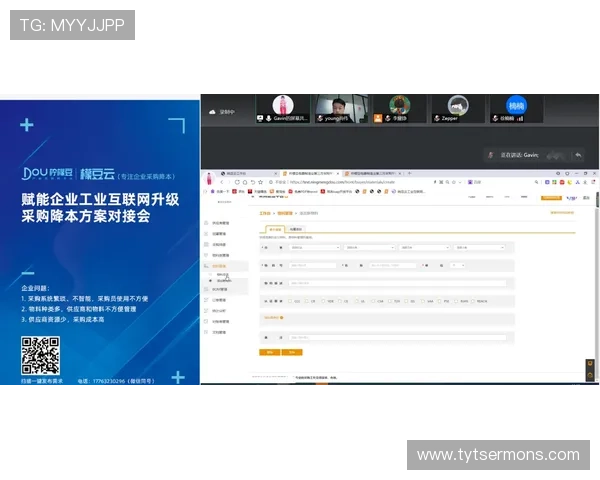Check the GS certification checkbox
600x480 pixels.
point(406,301)
